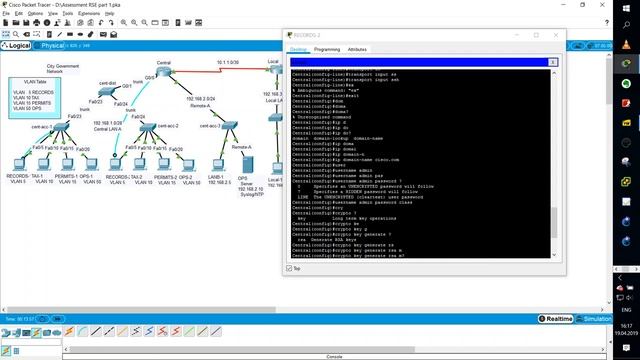Open the View menu
Viewport: 640px width, 360px height.
point(53,13)
